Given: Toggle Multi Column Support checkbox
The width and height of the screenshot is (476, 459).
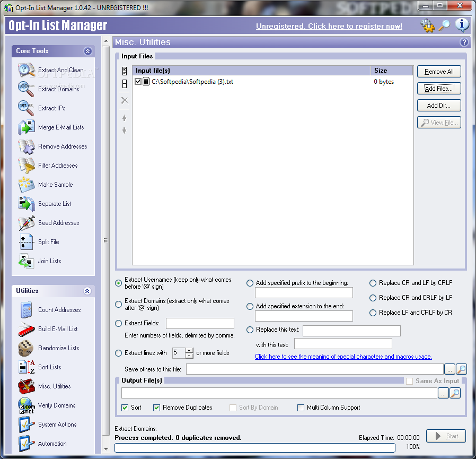Looking at the screenshot, I should [301, 408].
